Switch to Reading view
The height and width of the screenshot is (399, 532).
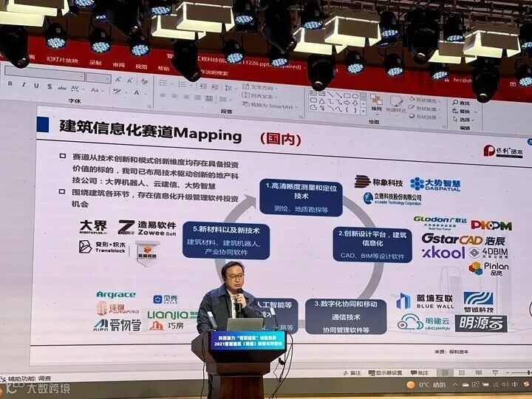[x=478, y=372]
